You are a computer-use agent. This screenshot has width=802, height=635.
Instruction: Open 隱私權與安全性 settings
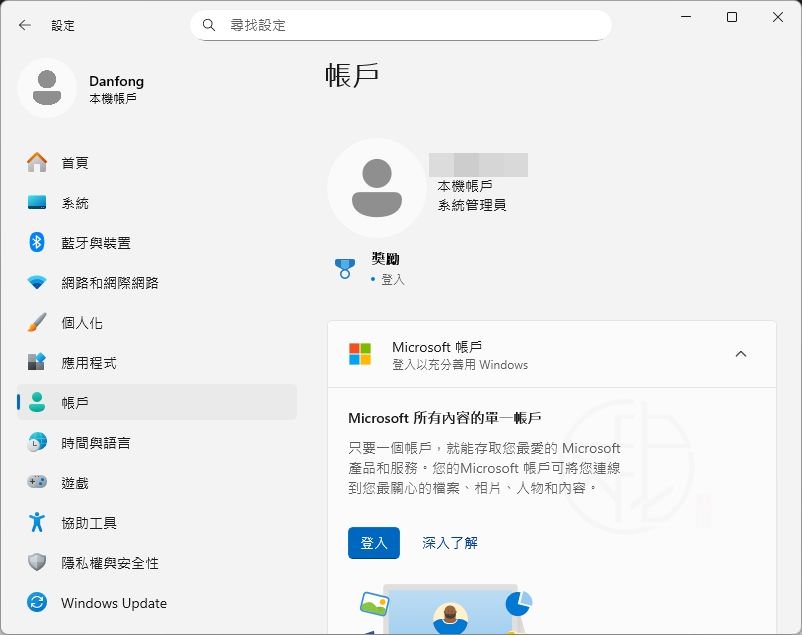157,562
